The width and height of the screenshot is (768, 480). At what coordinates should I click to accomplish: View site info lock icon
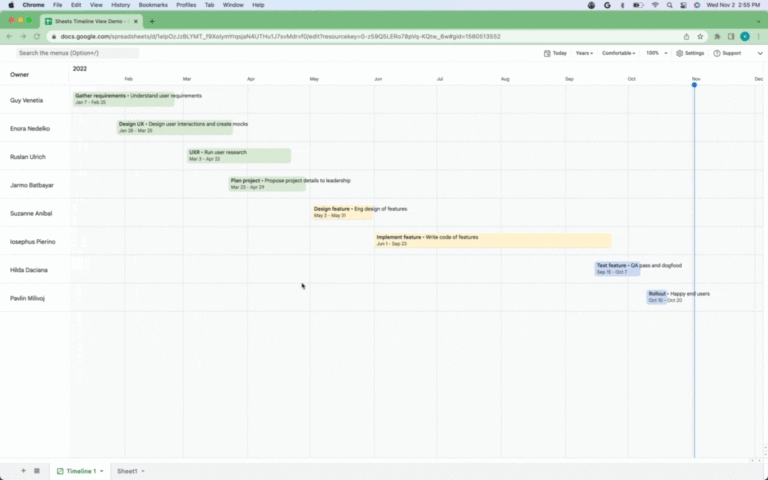(54, 36)
